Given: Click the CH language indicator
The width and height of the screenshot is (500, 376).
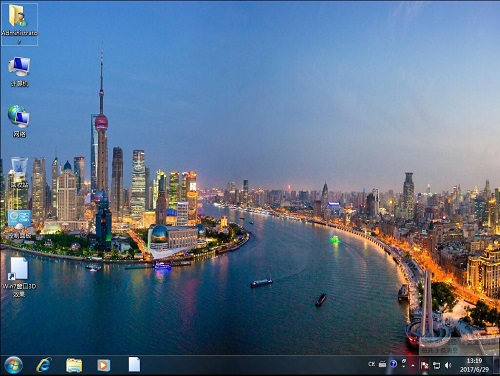Looking at the screenshot, I should pyautogui.click(x=372, y=364).
